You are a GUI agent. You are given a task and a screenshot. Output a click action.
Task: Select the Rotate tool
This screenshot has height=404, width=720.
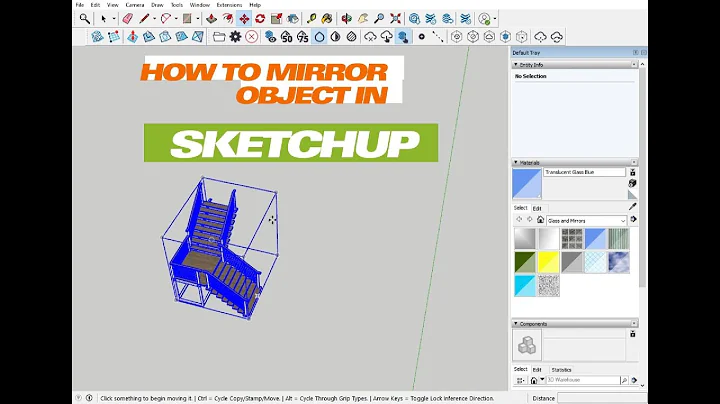click(260, 18)
